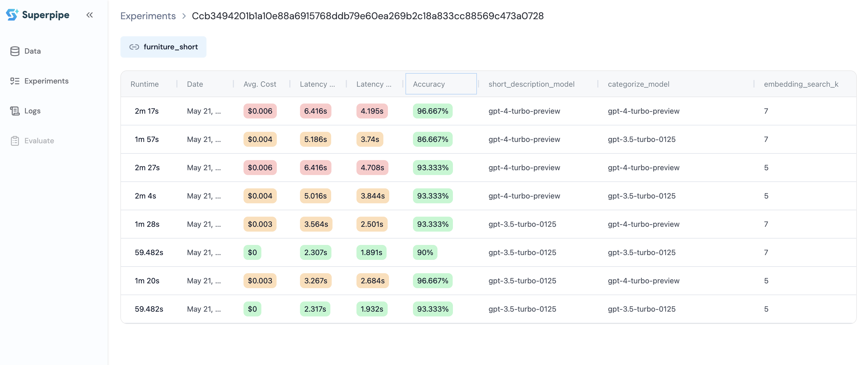The width and height of the screenshot is (868, 365).
Task: Click the 2.307s latency badge
Action: pyautogui.click(x=315, y=252)
